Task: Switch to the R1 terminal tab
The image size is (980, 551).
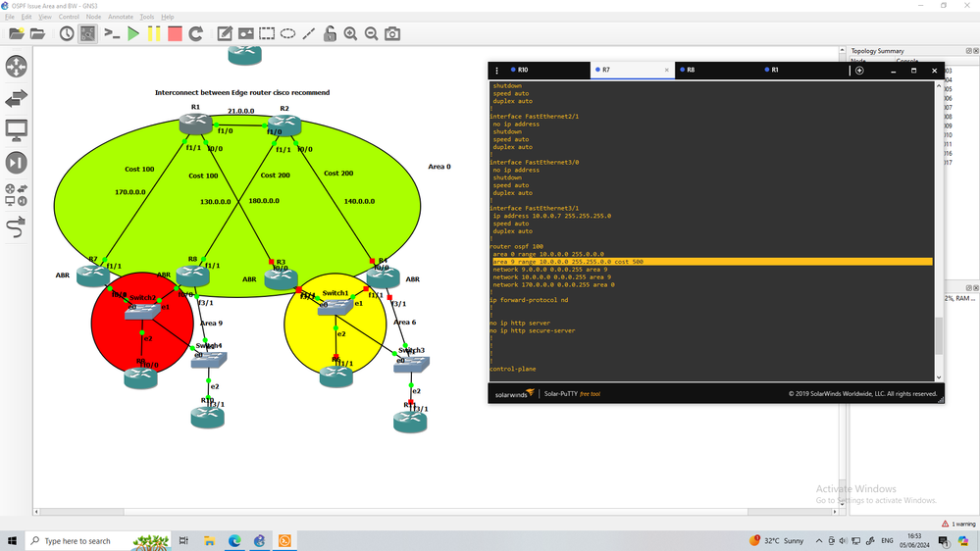Action: coord(801,70)
